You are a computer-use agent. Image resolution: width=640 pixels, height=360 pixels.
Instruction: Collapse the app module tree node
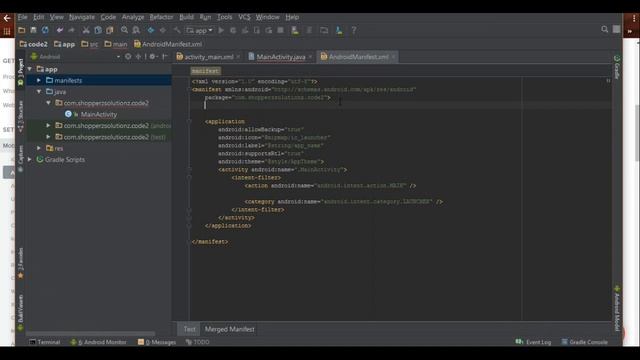coord(30,69)
